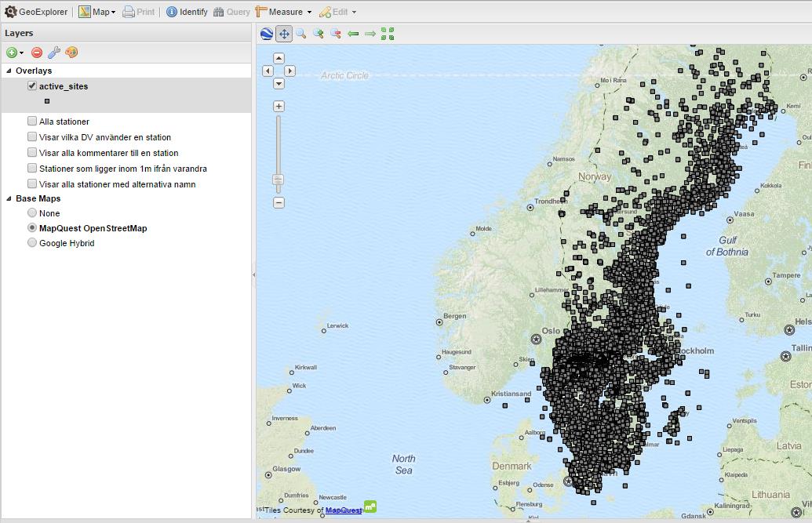Check Stationer som ligger inom 1m layer
812x523 pixels.
(32, 169)
